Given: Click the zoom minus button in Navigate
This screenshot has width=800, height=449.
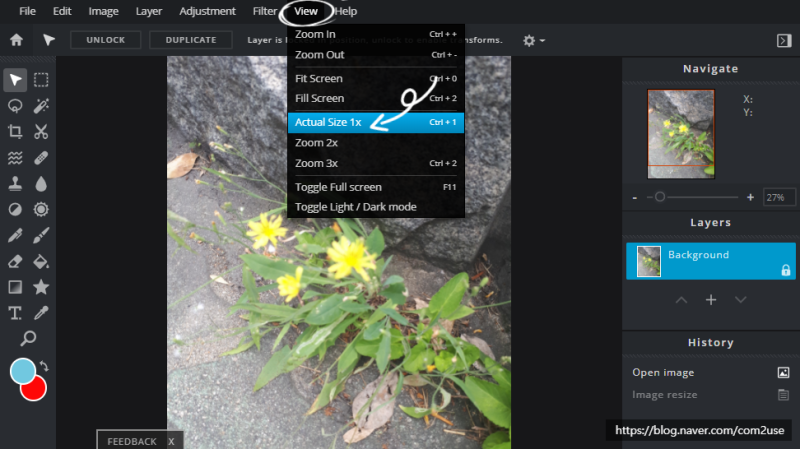Looking at the screenshot, I should pos(635,197).
